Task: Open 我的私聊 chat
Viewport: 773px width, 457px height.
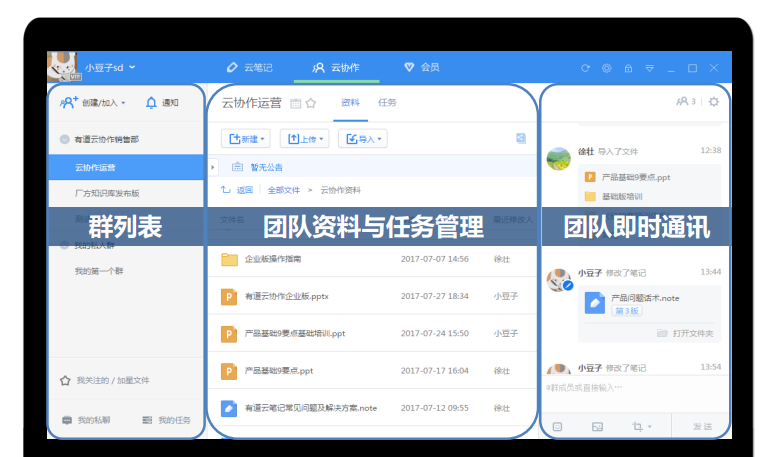Action: pos(86,420)
